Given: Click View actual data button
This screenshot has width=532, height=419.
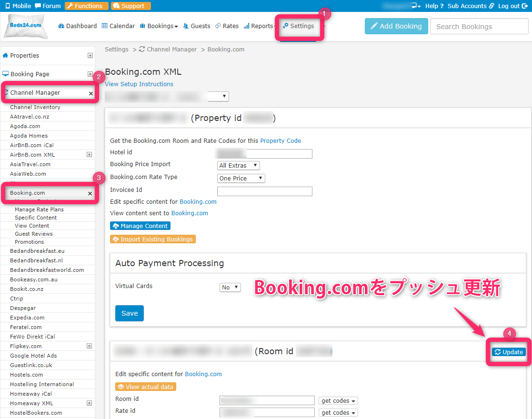Looking at the screenshot, I should 146,387.
